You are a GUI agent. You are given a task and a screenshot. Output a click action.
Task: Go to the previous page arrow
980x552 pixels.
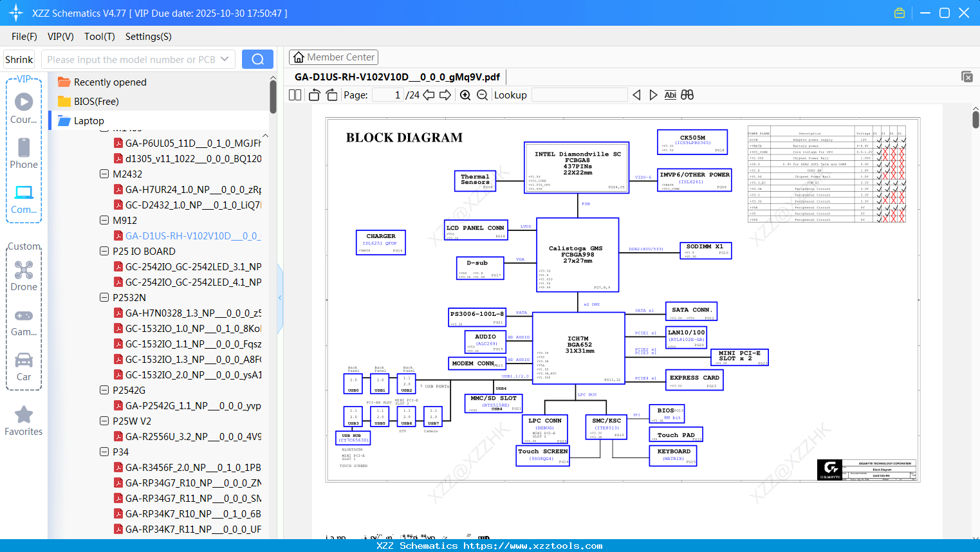(429, 95)
